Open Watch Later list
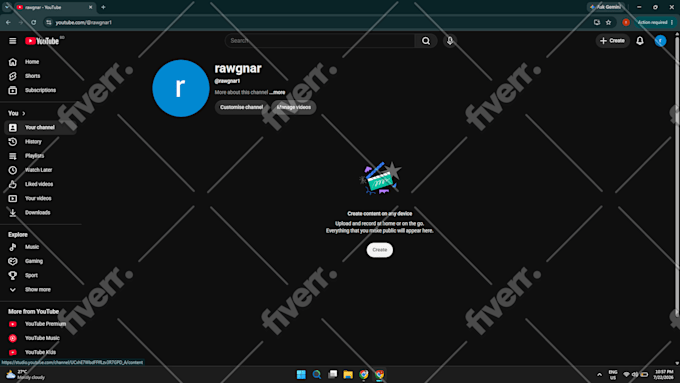 pyautogui.click(x=41, y=170)
